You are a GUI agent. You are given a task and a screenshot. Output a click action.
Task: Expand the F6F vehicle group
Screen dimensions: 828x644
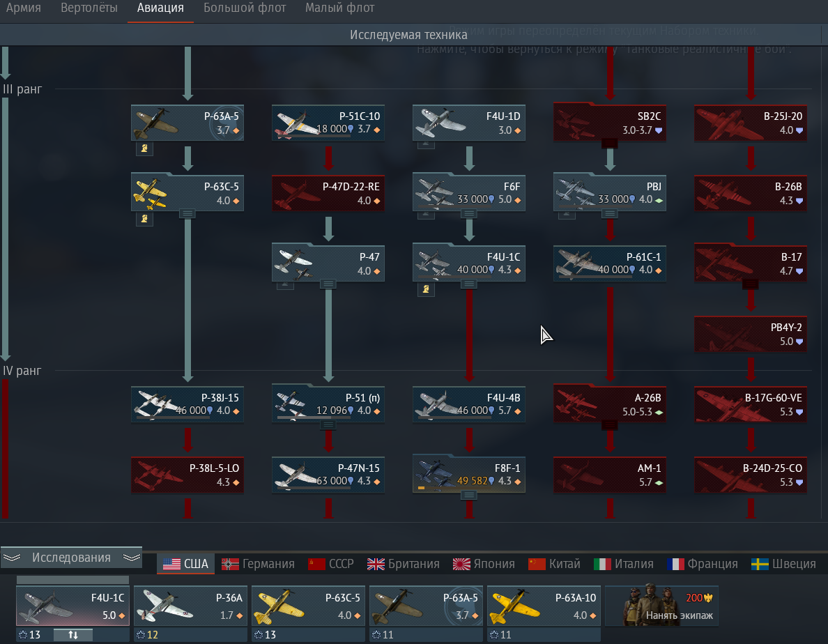[x=469, y=213]
